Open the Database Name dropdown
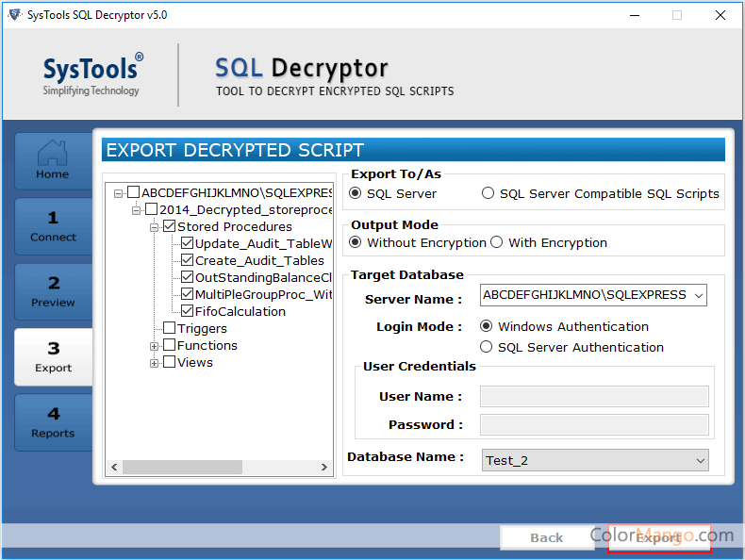Image resolution: width=745 pixels, height=560 pixels. (x=700, y=461)
